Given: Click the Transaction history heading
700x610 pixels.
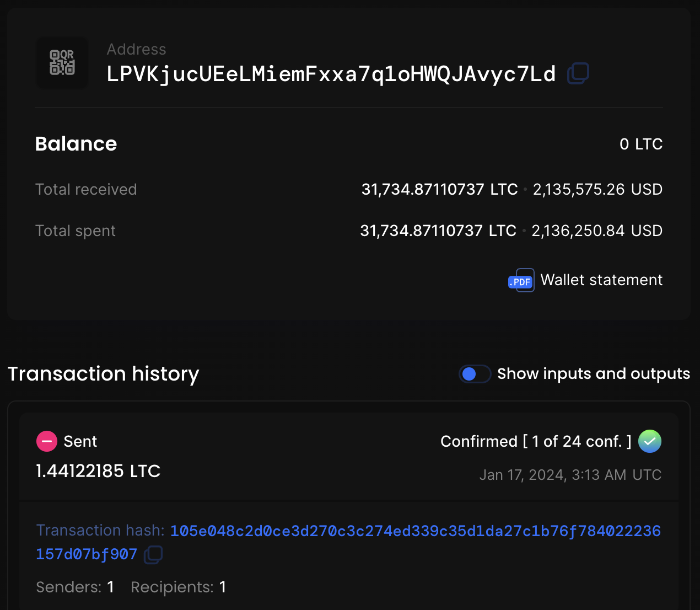Looking at the screenshot, I should pos(104,374).
